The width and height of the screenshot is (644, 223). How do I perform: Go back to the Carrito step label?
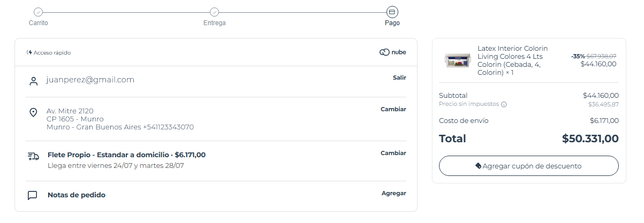(x=39, y=23)
